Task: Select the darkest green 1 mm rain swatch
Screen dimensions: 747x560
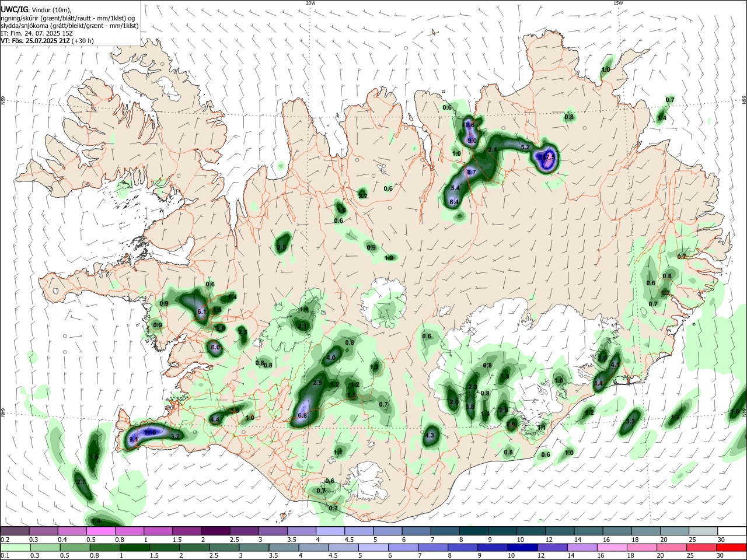Action: click(x=134, y=547)
